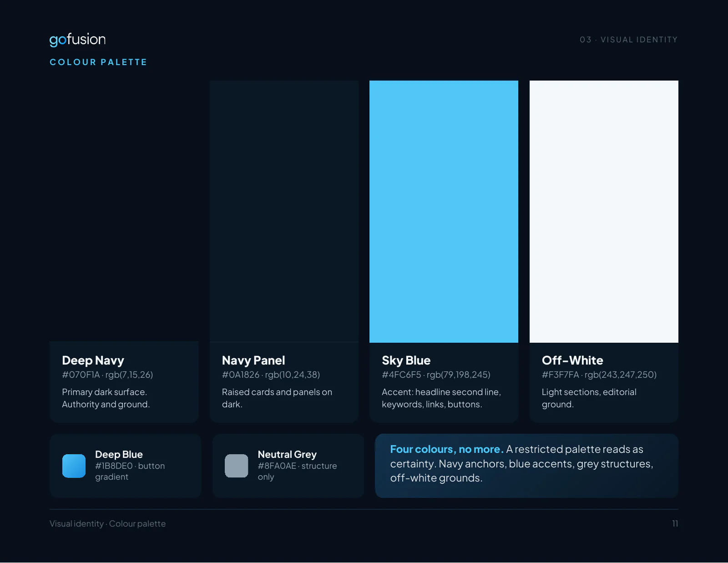Click the 'Neutral Grey' label
The image size is (728, 563).
click(x=287, y=454)
